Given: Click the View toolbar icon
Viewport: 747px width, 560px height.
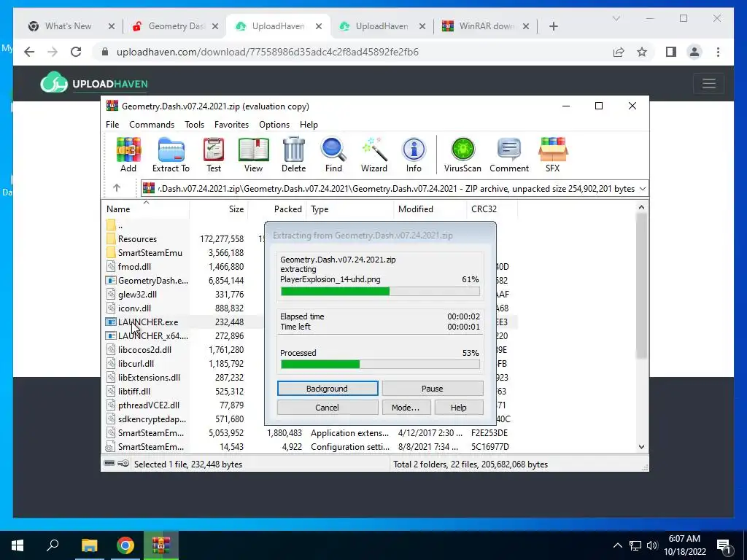Looking at the screenshot, I should coord(253,155).
